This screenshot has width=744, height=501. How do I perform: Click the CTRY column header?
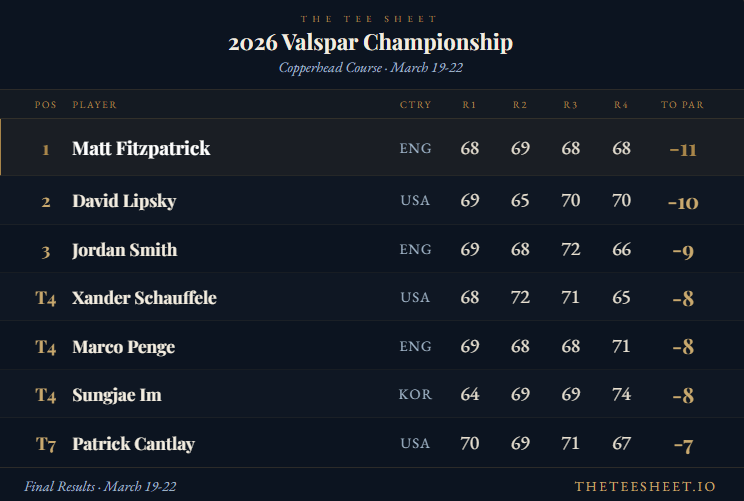pos(415,105)
